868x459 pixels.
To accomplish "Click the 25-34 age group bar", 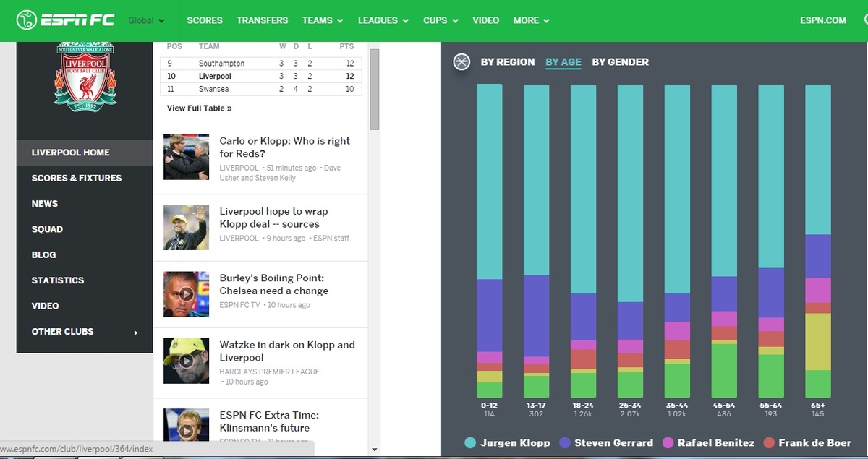I will (x=630, y=241).
